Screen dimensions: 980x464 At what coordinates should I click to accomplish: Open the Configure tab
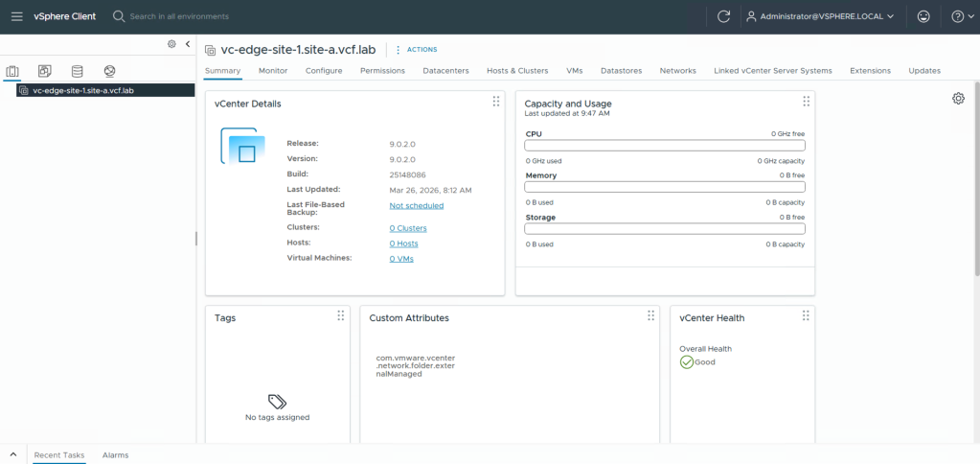click(x=324, y=71)
